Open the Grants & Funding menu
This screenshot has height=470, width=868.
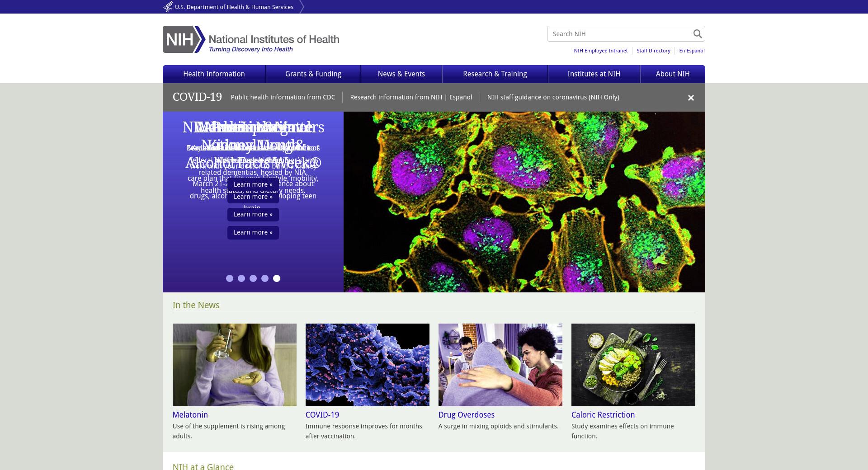click(x=313, y=74)
